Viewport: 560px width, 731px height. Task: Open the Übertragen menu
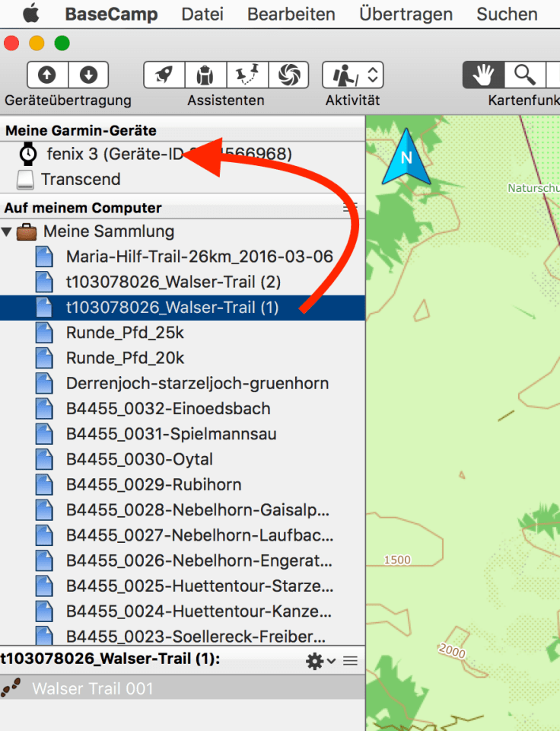pos(405,14)
